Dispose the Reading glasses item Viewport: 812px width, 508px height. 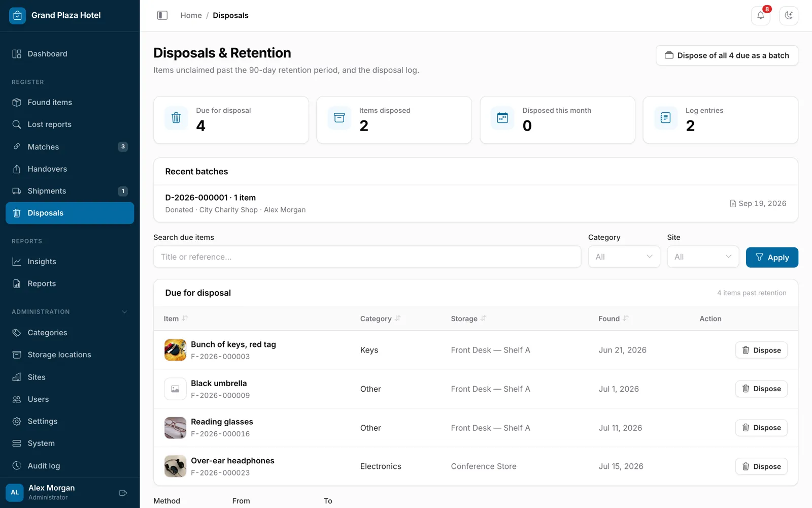point(761,428)
